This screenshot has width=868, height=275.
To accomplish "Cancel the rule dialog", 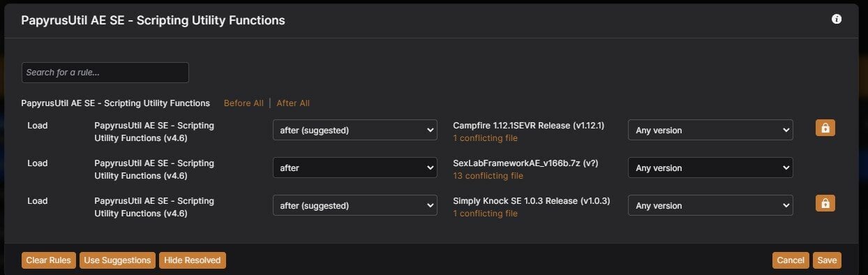I will point(791,260).
